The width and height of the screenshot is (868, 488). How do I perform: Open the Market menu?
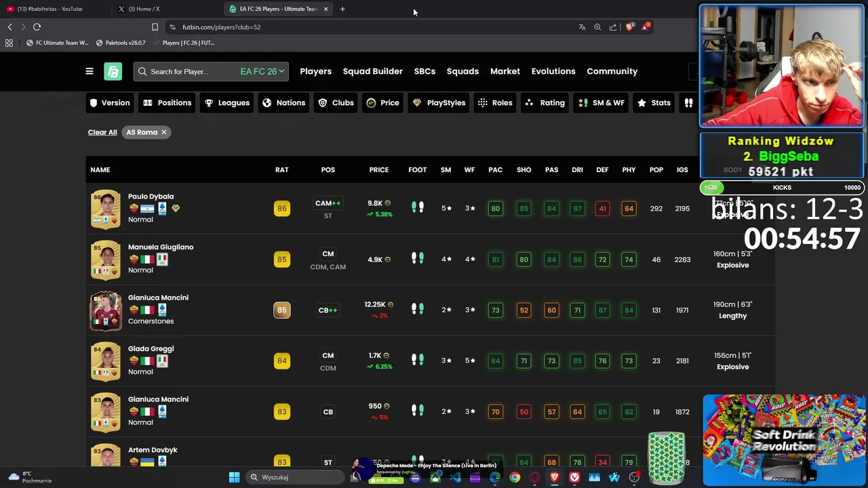tap(505, 71)
